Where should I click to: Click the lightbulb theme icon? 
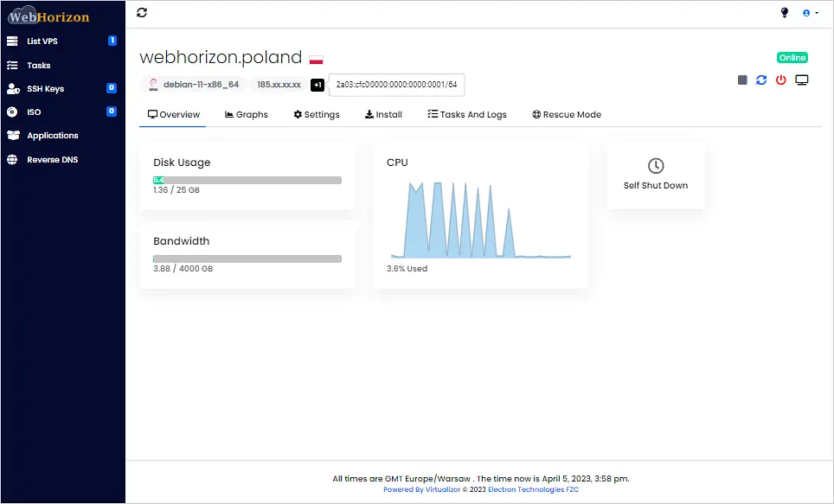pos(784,13)
